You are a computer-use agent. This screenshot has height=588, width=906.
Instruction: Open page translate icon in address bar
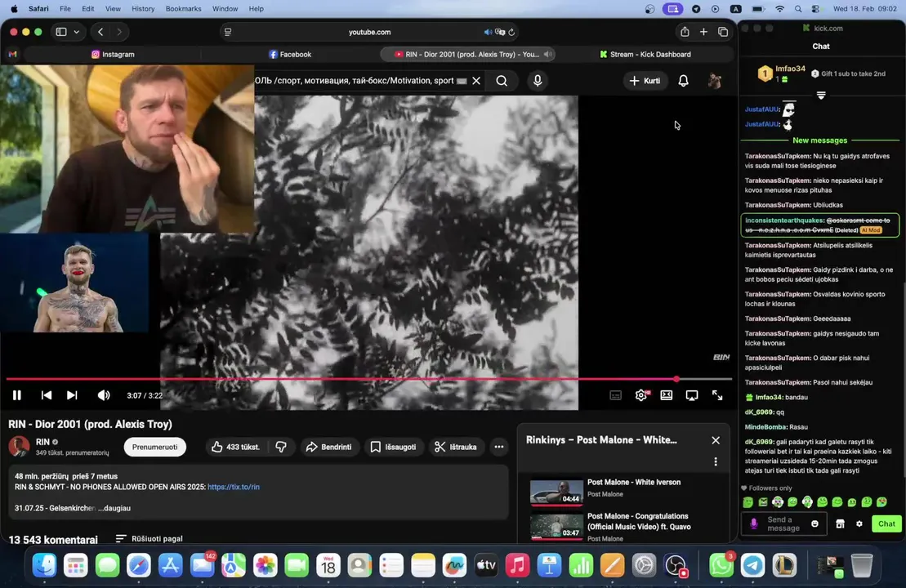tap(500, 33)
